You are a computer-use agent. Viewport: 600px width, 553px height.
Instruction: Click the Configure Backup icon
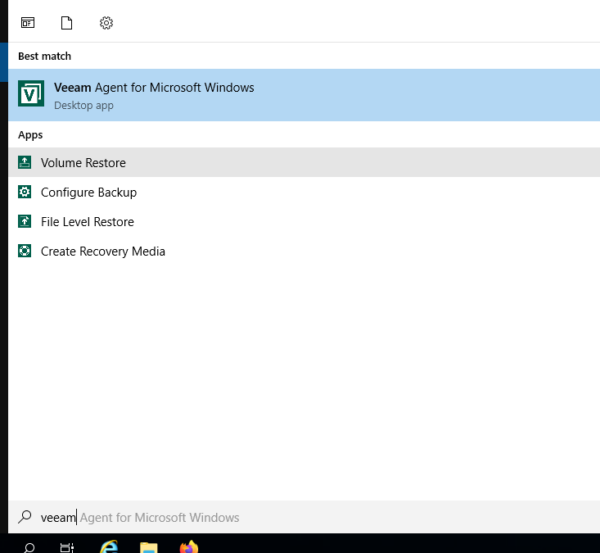[x=25, y=192]
